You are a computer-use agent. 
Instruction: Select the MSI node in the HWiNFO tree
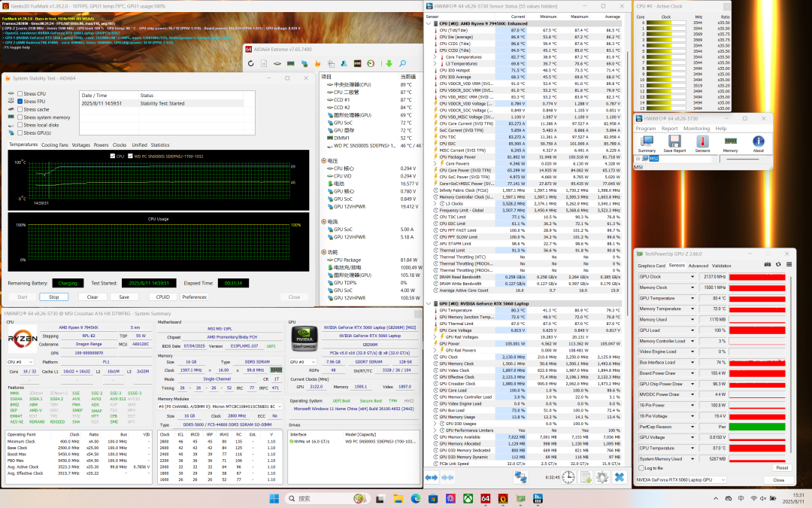tap(654, 159)
